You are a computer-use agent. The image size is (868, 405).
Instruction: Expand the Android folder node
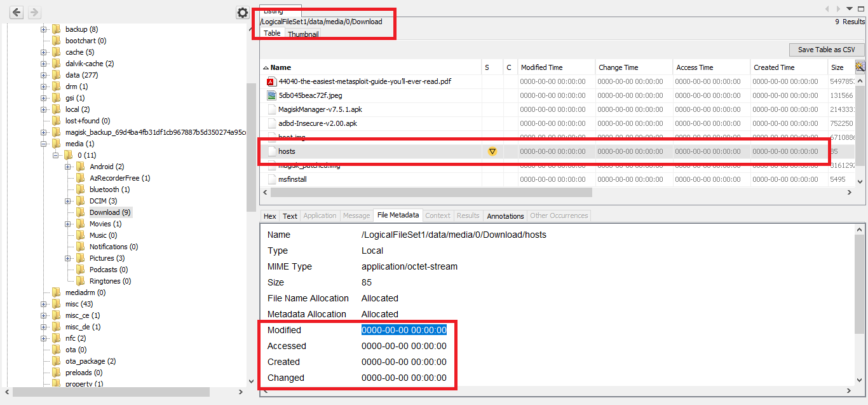pos(68,167)
